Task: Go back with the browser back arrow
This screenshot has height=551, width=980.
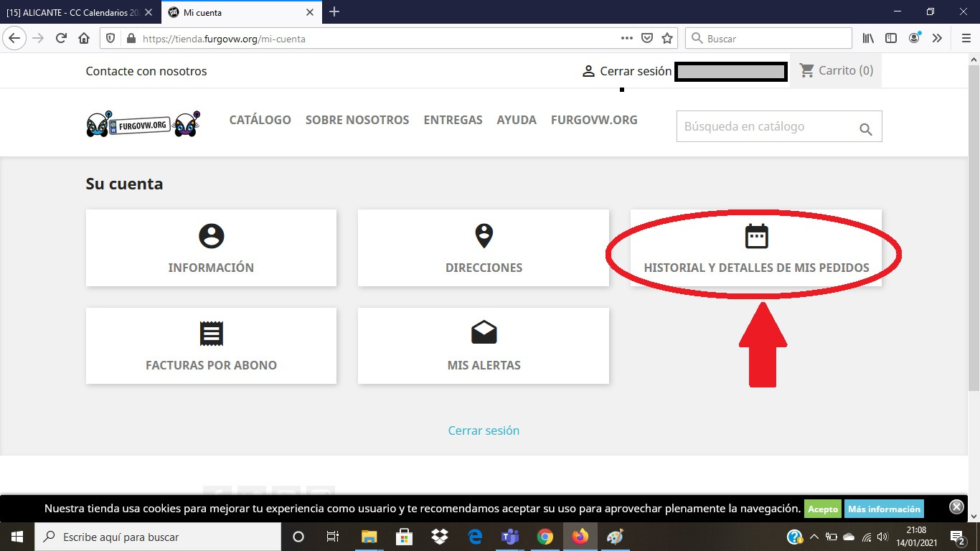Action: [16, 38]
